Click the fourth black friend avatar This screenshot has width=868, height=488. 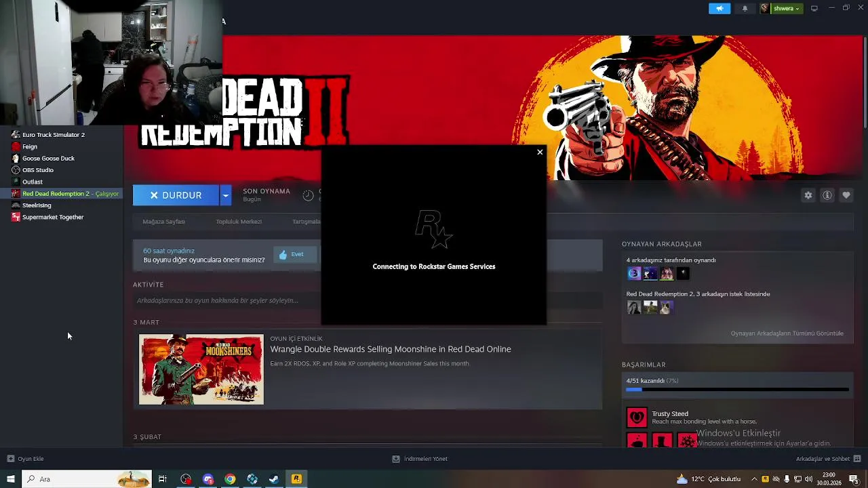click(683, 274)
